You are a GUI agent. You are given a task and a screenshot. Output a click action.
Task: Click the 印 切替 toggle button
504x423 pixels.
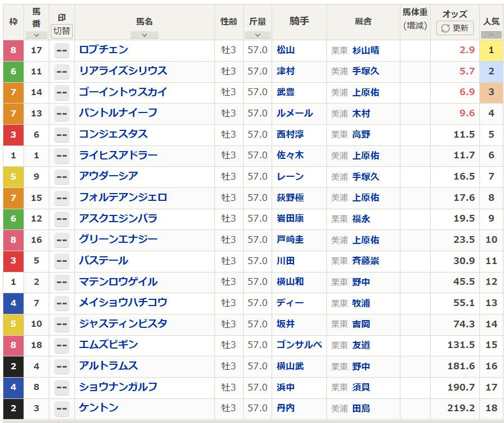[62, 31]
